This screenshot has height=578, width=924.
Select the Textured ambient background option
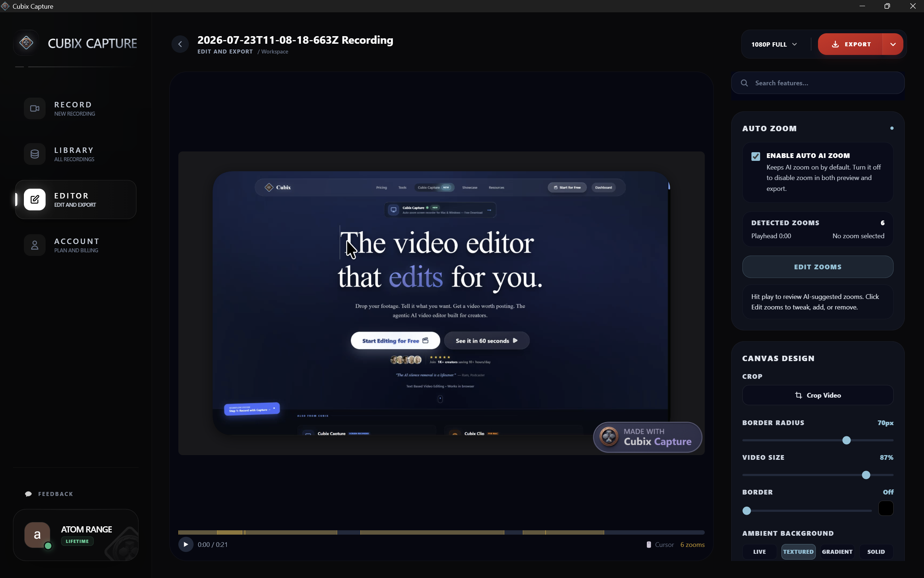tap(798, 552)
